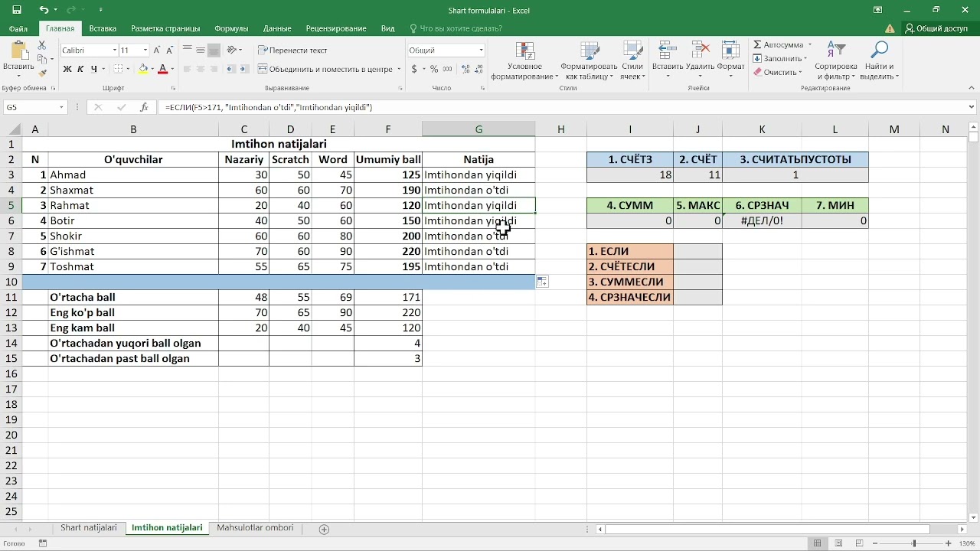The width and height of the screenshot is (980, 551).
Task: Toggle italic (К) formatting
Action: [80, 69]
